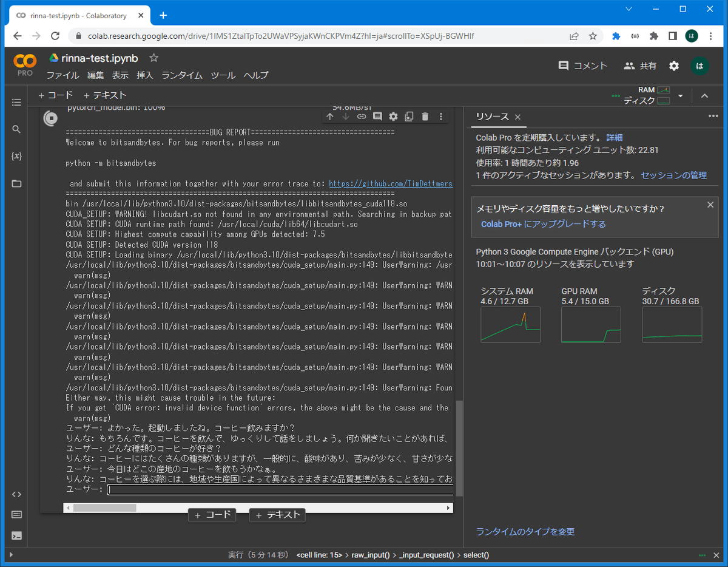Share this page from address bar
The width and height of the screenshot is (728, 567).
573,36
